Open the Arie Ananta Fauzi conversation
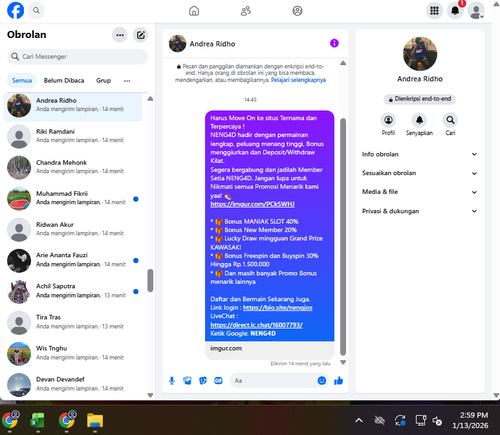 (73, 260)
